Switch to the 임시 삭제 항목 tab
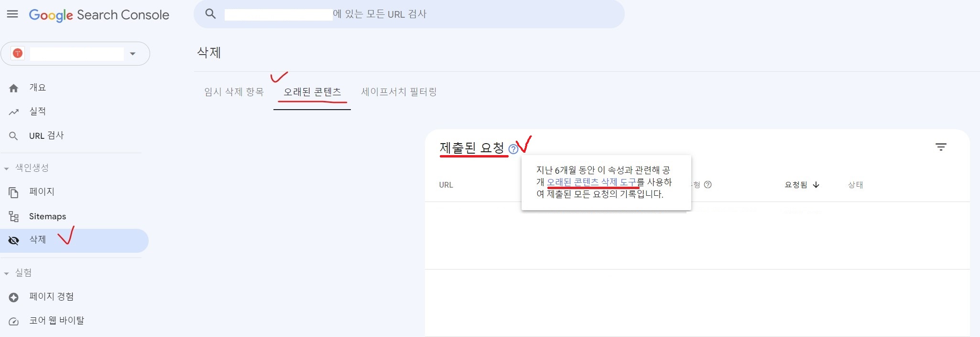980x337 pixels. point(234,91)
